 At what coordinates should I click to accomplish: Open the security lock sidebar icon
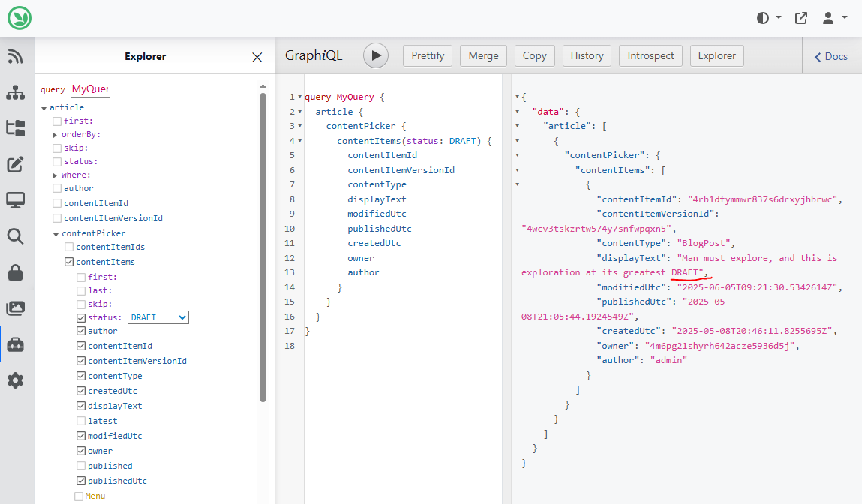16,272
